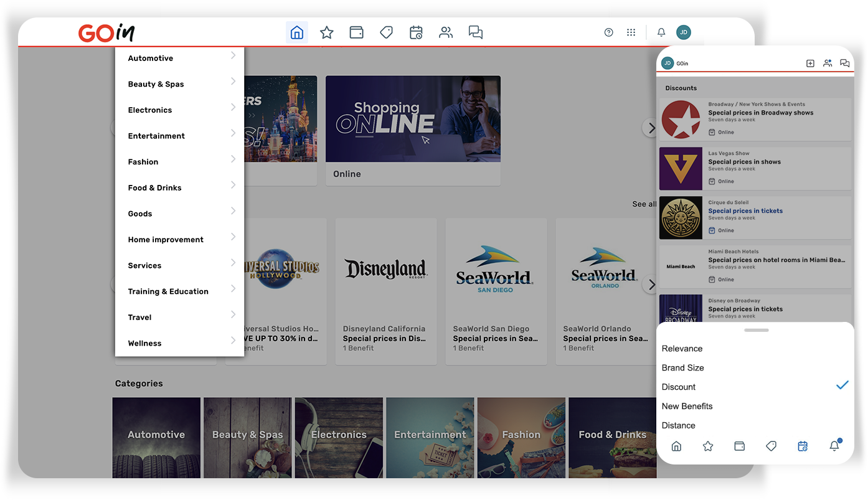The height and width of the screenshot is (500, 868).
Task: Open the Beauty & Spas category tile
Action: 248,437
